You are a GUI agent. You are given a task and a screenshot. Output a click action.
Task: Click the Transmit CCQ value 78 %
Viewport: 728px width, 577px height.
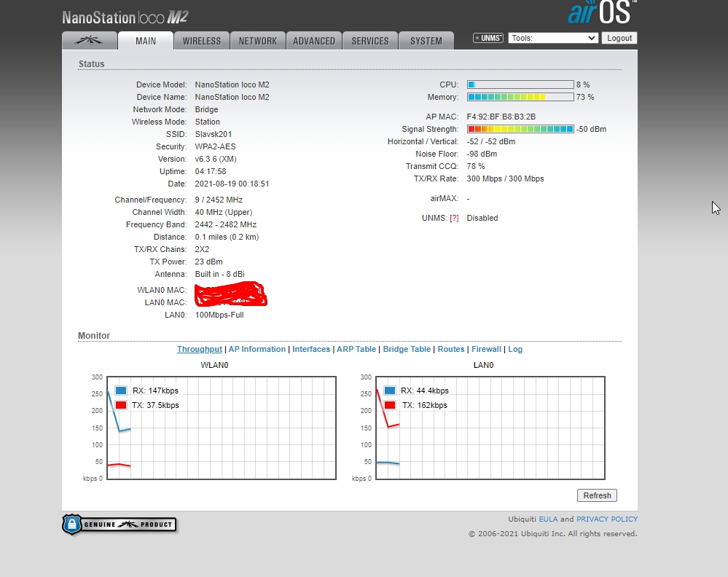(x=475, y=166)
